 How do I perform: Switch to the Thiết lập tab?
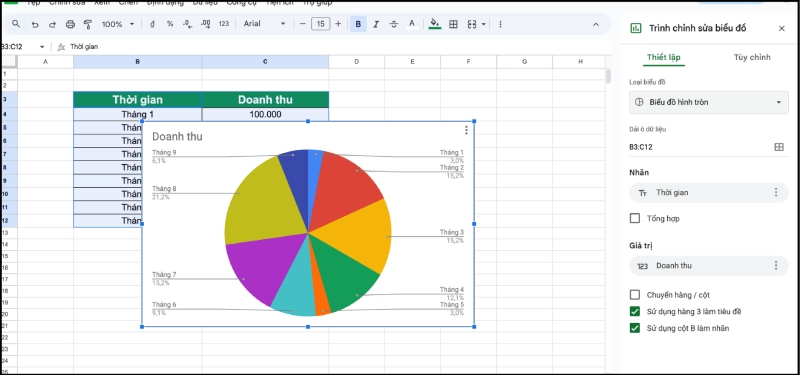point(663,57)
